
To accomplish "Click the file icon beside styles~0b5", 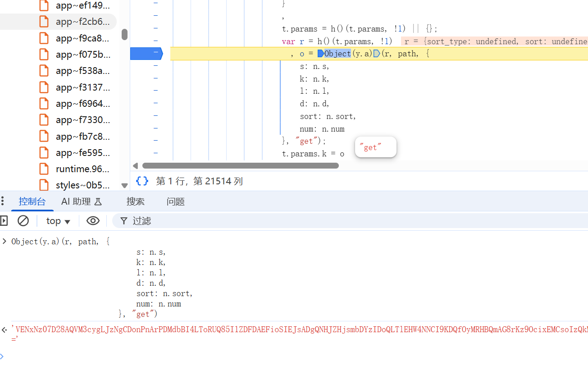I will pos(44,185).
